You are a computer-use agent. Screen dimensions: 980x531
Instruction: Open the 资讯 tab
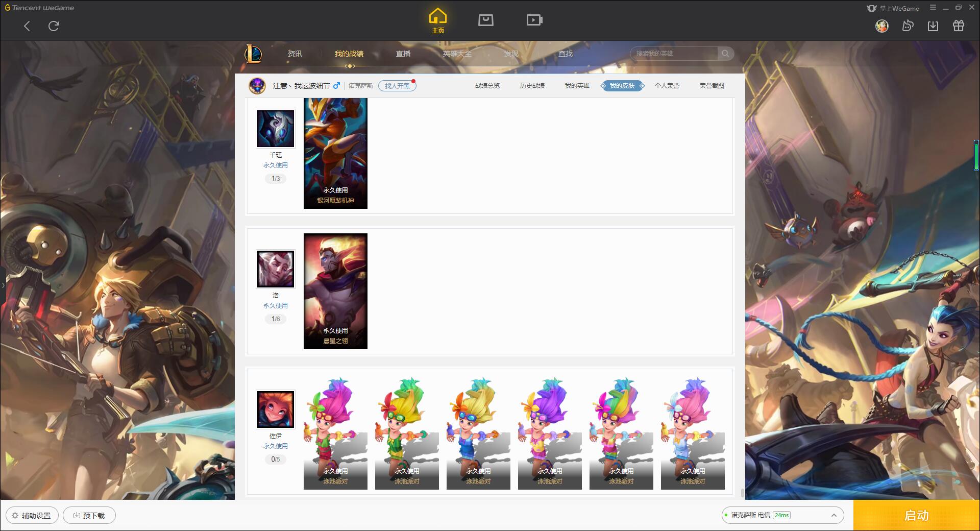click(x=295, y=54)
